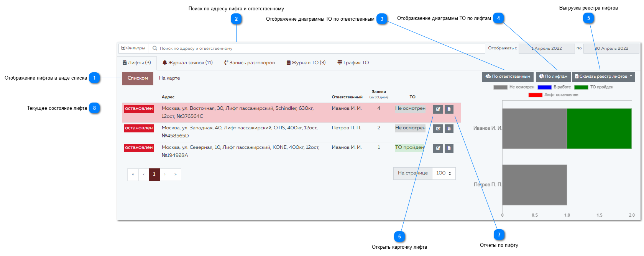Screen dimensions: 644x256
Task: Go to the first page of results
Action: 133,174
